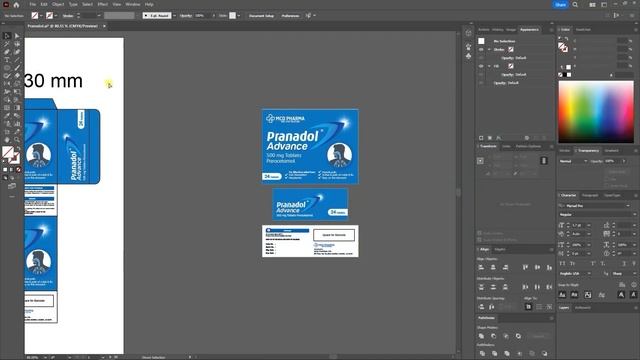Open the Object menu
The height and width of the screenshot is (360, 640).
pos(58,4)
